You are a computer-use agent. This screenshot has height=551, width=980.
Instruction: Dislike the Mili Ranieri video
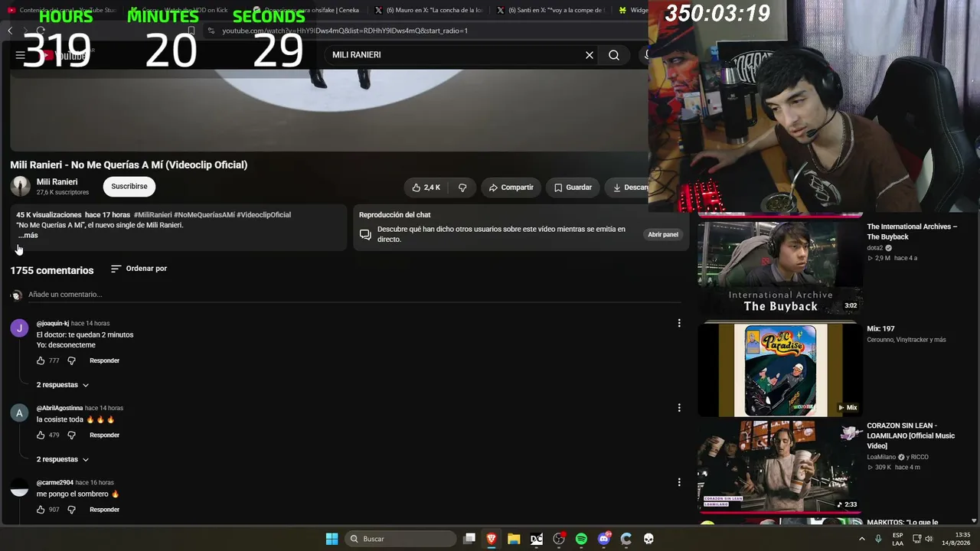462,187
